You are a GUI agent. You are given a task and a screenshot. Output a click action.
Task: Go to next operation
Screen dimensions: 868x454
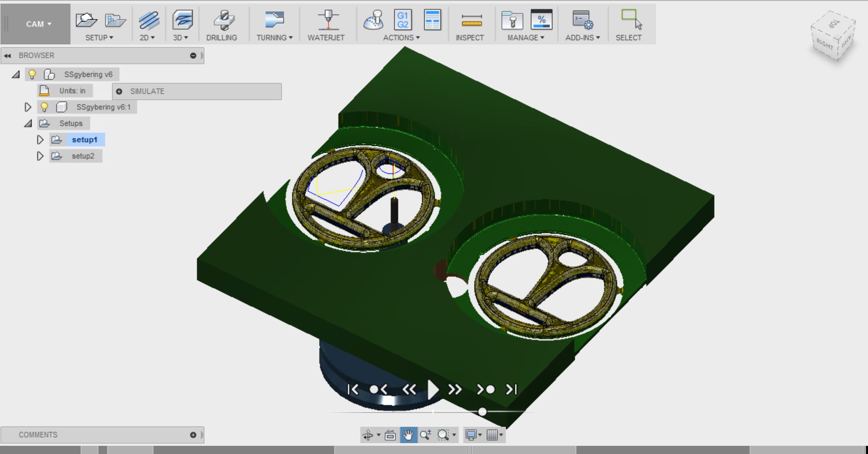485,389
